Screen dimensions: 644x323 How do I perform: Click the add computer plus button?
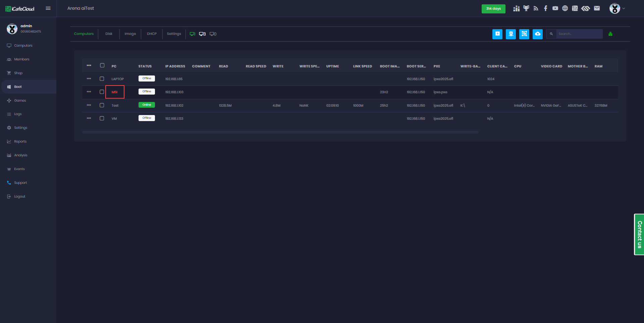(497, 34)
